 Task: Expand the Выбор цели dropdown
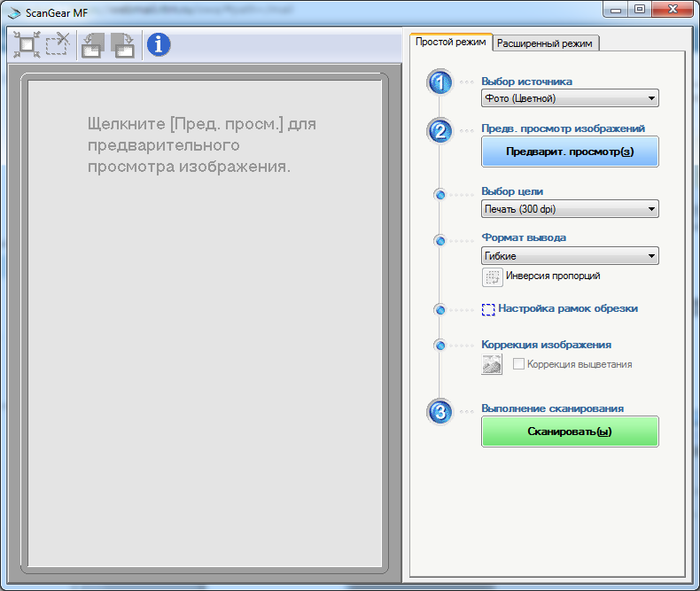pos(570,209)
